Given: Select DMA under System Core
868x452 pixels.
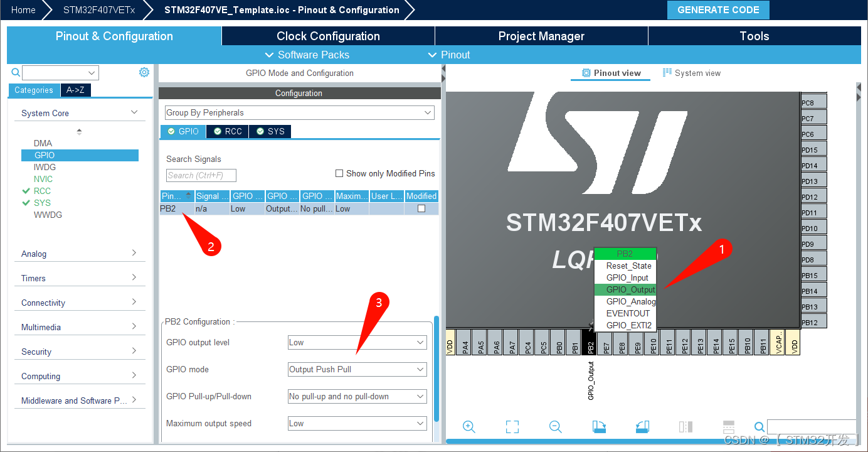Looking at the screenshot, I should tap(43, 143).
